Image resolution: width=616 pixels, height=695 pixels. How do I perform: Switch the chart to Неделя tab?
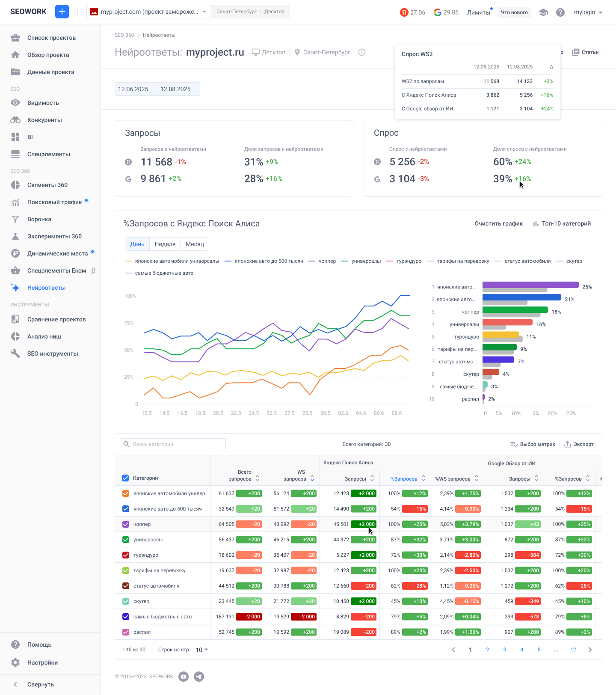165,244
